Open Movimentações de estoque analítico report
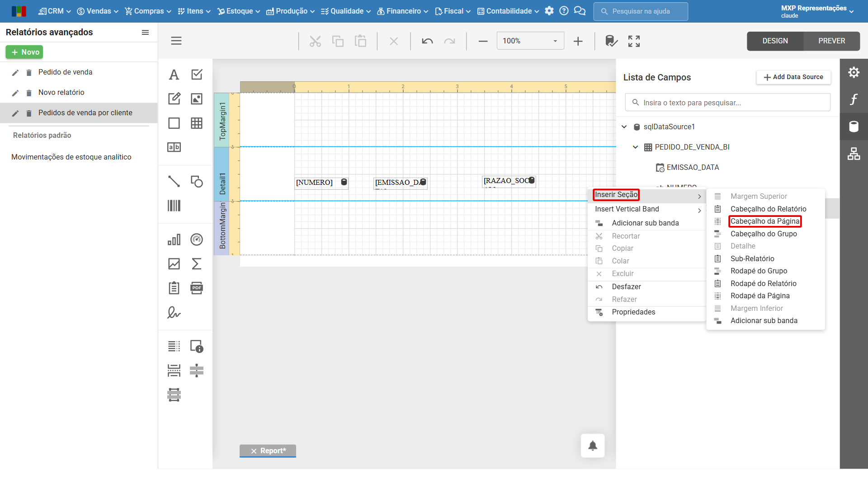Screen dimensions: 868x488 pos(71,157)
